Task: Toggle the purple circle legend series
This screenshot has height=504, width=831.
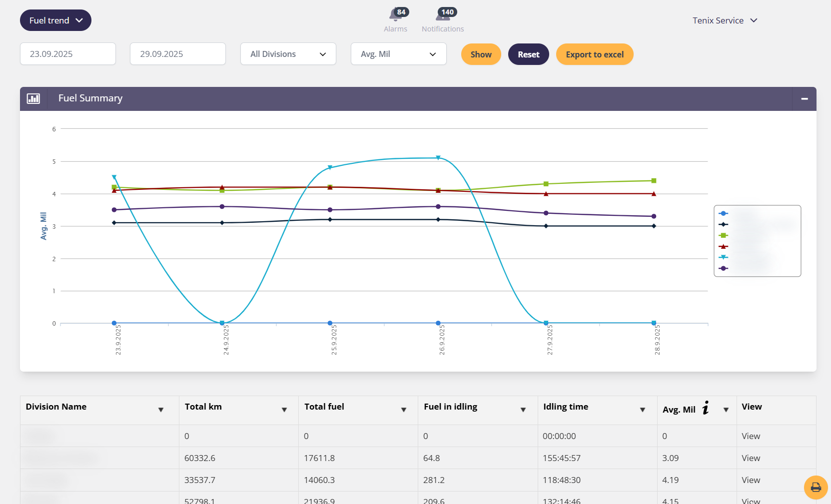Action: coord(723,268)
